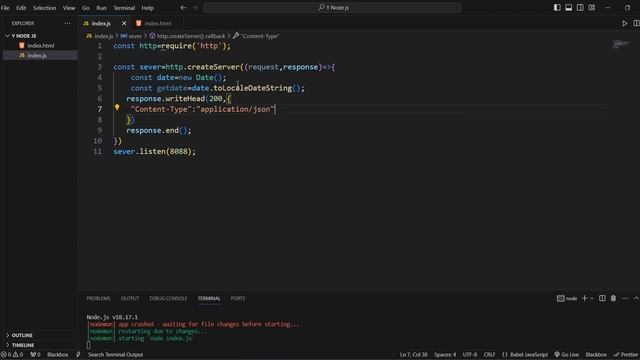Image resolution: width=640 pixels, height=360 pixels.
Task: Open the Explorer more actions ellipsis
Action: [x=67, y=23]
